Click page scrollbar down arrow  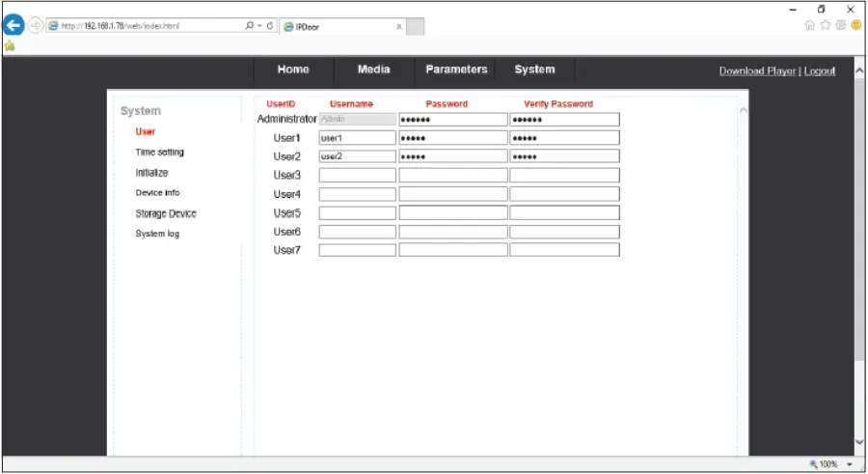coord(859,442)
